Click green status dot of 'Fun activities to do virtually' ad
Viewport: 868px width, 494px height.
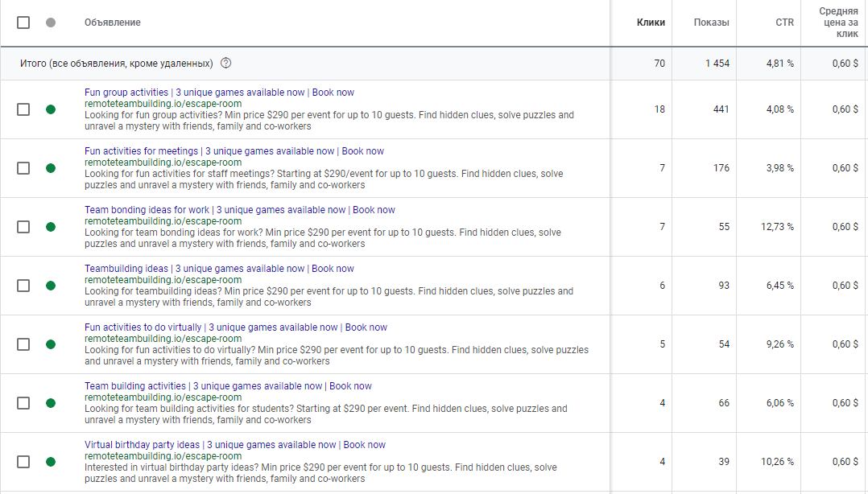[x=51, y=344]
